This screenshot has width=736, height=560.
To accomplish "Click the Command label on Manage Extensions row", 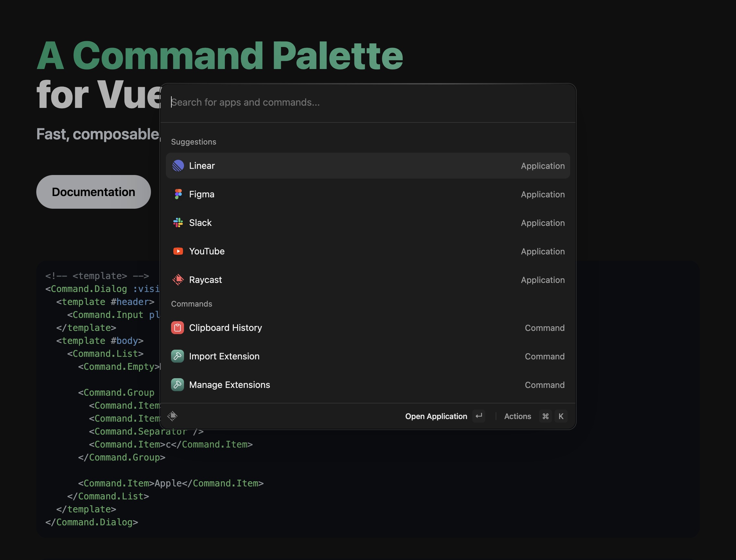I will tap(545, 385).
